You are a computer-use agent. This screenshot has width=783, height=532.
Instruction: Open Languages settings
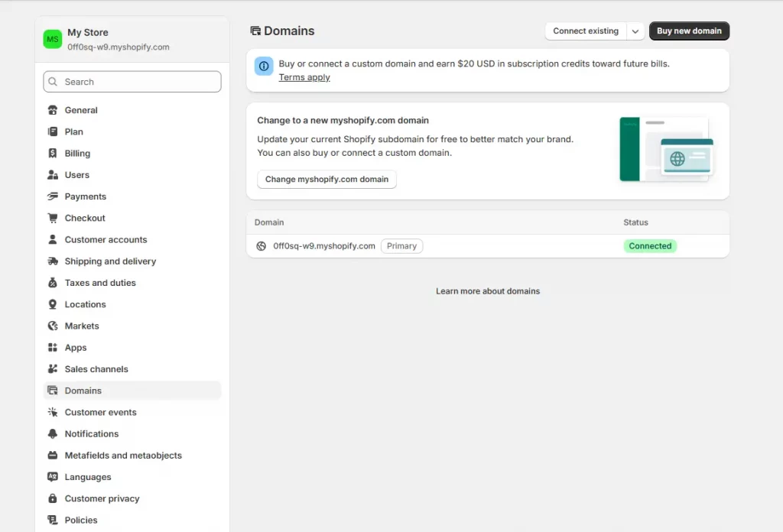pyautogui.click(x=132, y=477)
